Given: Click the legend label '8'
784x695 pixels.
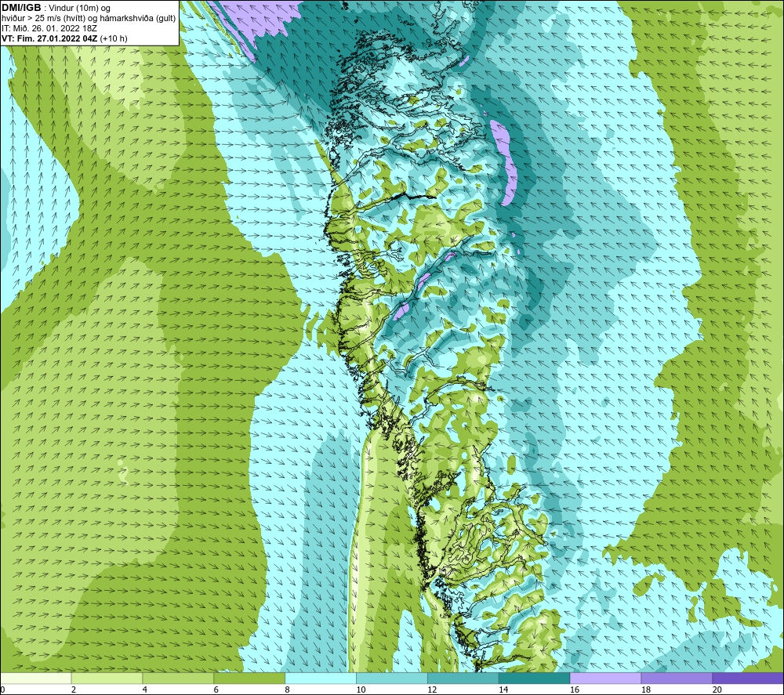Looking at the screenshot, I should (287, 690).
